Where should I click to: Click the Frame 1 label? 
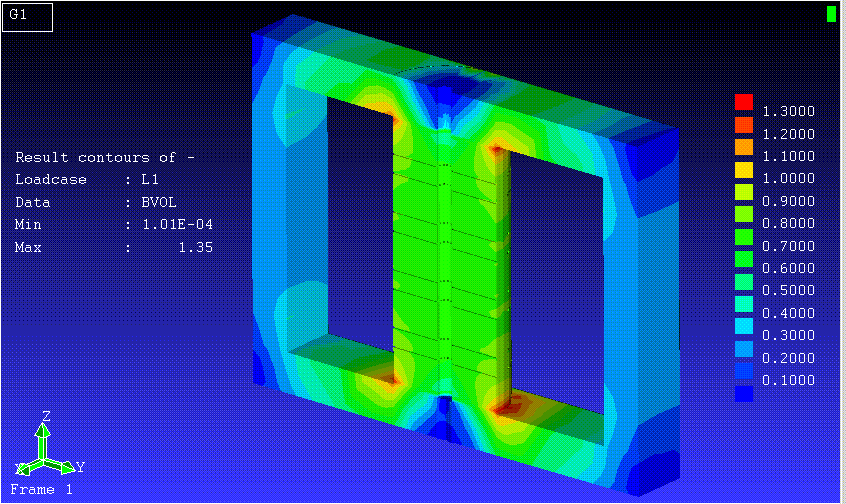pyautogui.click(x=41, y=490)
